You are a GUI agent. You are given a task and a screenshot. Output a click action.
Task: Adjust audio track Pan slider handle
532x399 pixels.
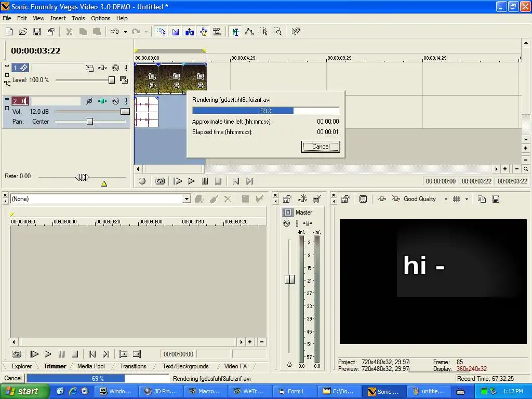[90, 122]
